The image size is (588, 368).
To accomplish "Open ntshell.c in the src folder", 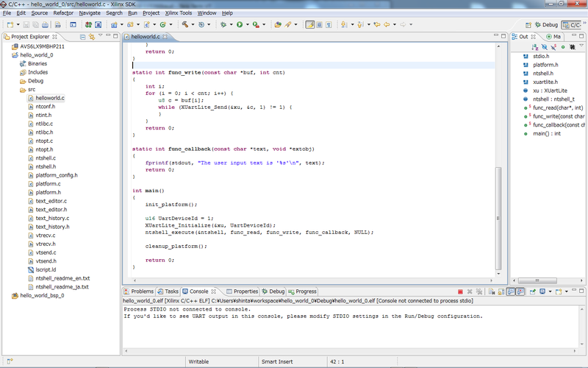I will tap(46, 158).
